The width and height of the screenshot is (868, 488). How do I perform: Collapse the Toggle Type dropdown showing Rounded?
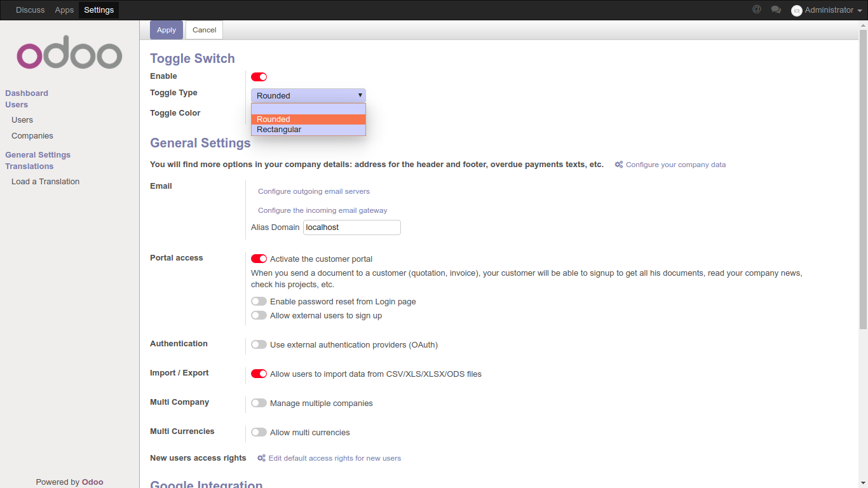(x=308, y=95)
